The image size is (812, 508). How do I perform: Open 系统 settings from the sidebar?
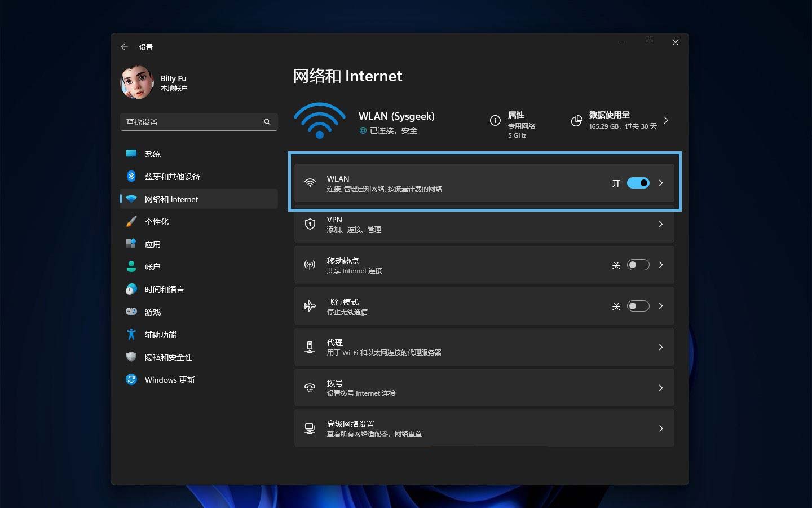pos(153,154)
